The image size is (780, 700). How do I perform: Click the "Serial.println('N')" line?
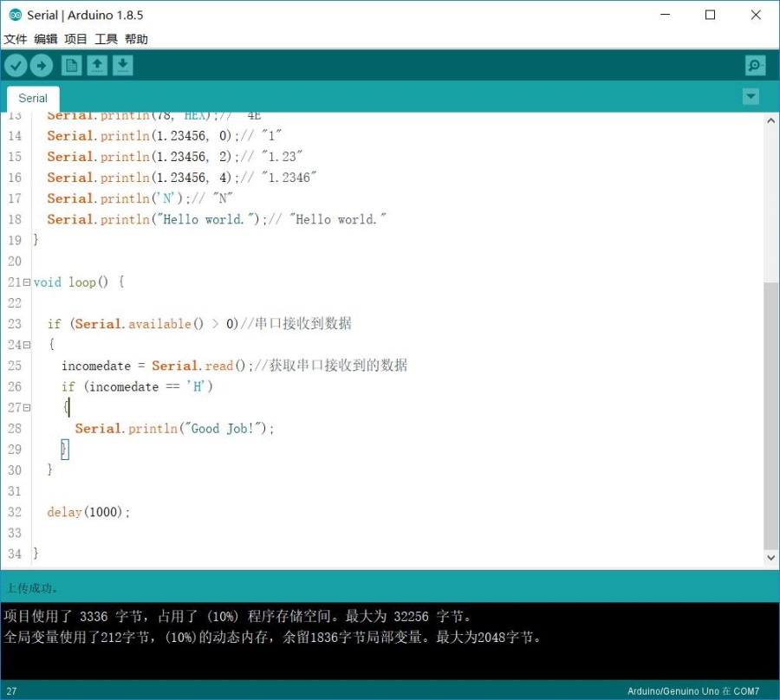pyautogui.click(x=140, y=198)
